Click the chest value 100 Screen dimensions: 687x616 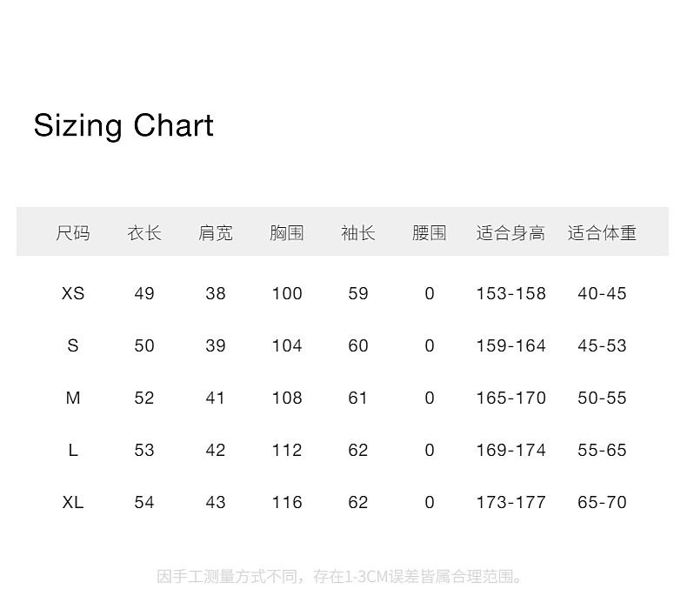(x=287, y=294)
